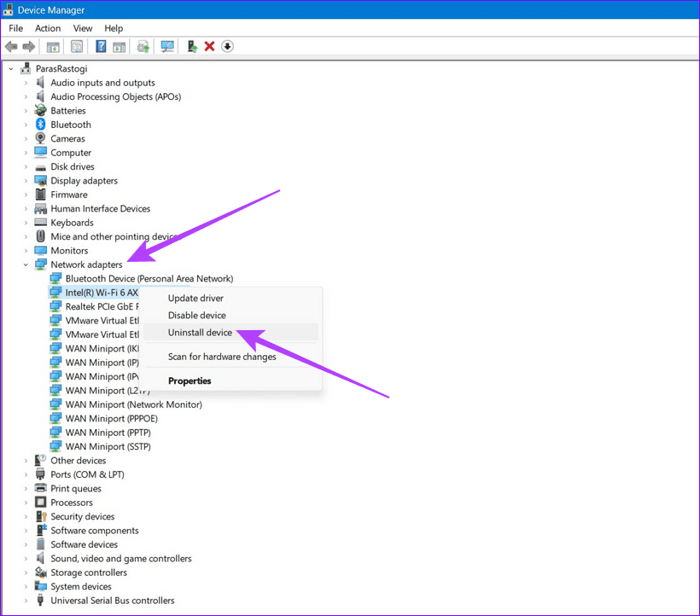
Task: Collapse the Network adapters category
Action: coord(25,264)
